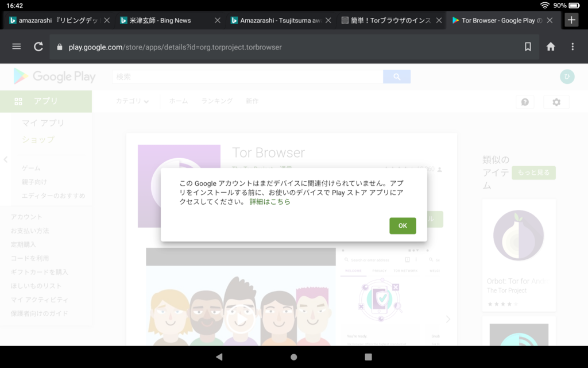The height and width of the screenshot is (368, 588).
Task: Open the Google account avatar
Action: [567, 76]
